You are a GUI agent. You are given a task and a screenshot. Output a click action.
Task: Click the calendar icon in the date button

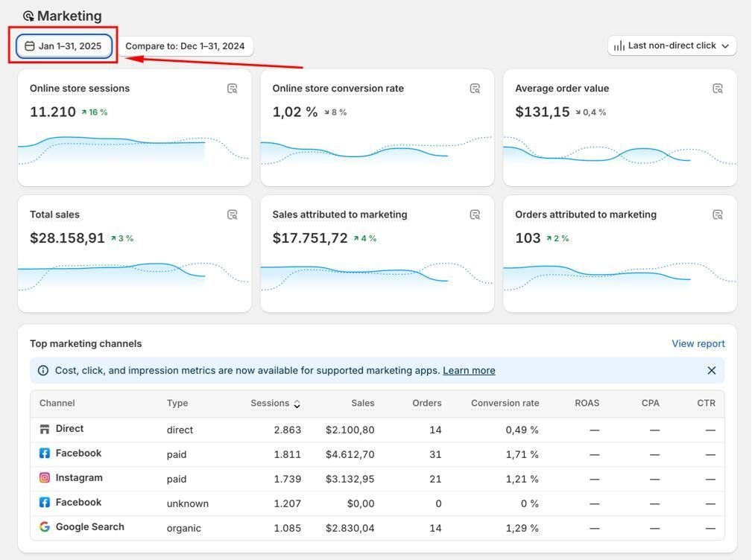tap(30, 46)
